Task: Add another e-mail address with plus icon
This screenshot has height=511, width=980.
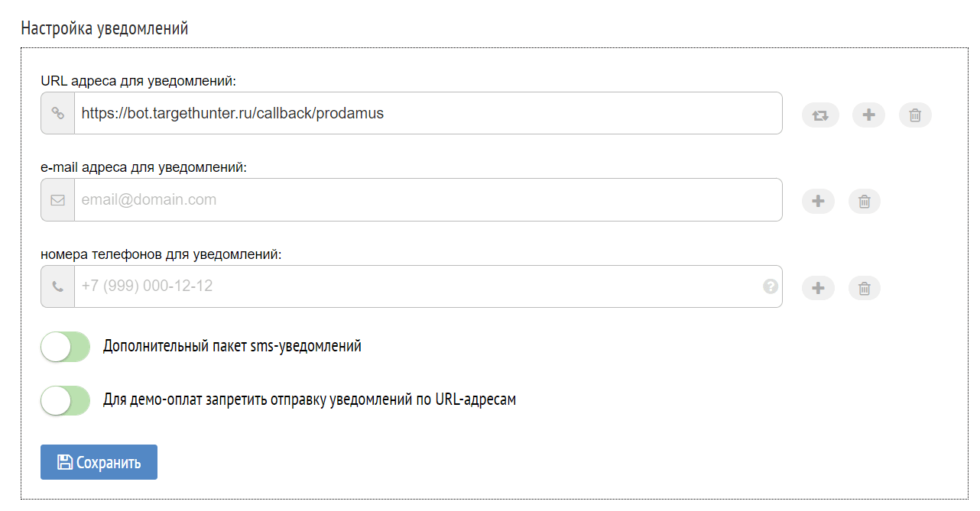Action: pyautogui.click(x=818, y=202)
